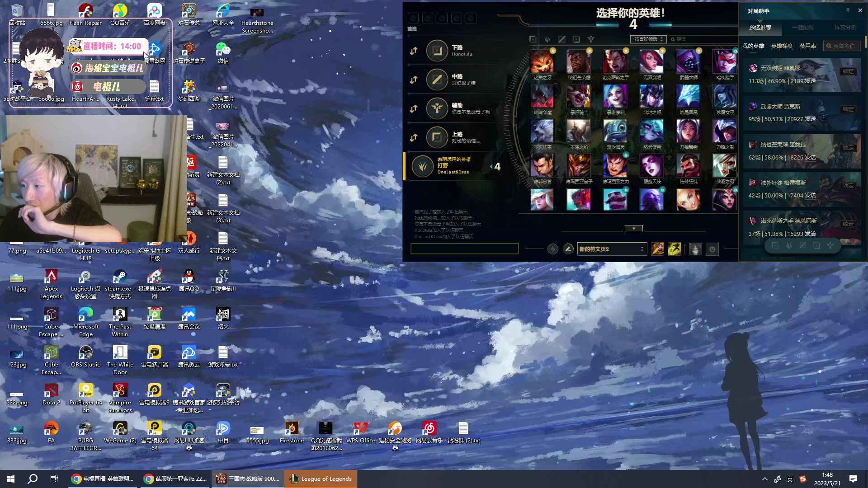
Task: Switch to 阵容分析 tab in 对局助手
Action: point(845,28)
